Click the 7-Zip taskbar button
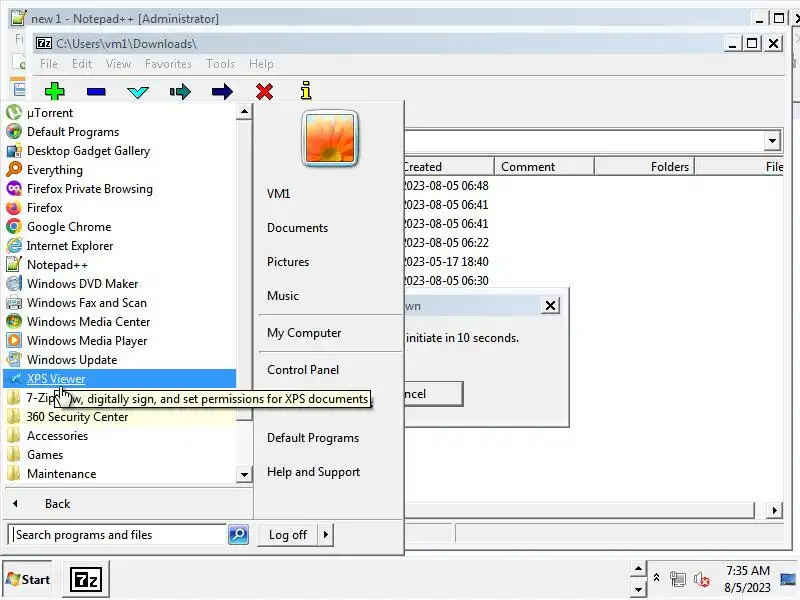 pos(86,580)
